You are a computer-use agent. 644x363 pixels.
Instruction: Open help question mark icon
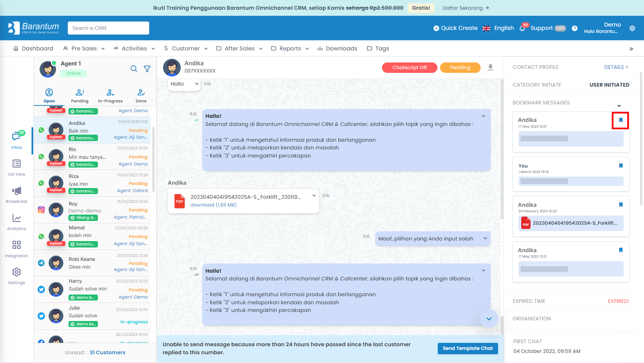click(575, 28)
